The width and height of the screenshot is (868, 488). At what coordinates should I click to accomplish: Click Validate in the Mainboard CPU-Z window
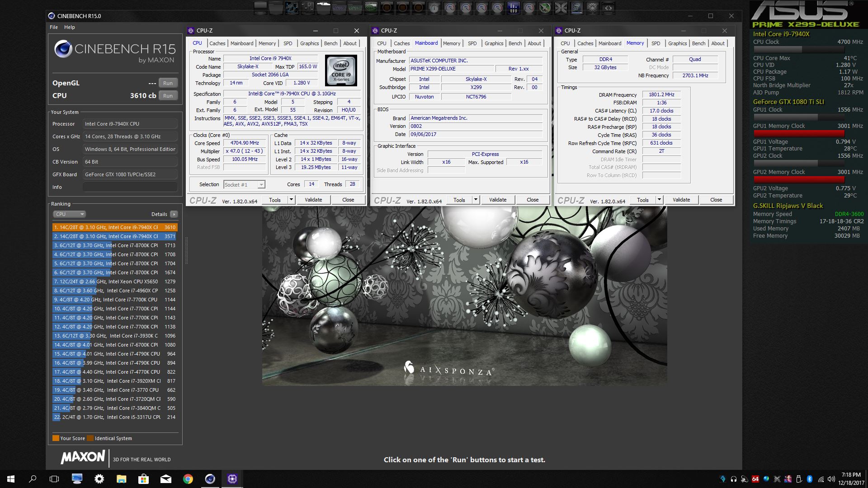pyautogui.click(x=498, y=200)
